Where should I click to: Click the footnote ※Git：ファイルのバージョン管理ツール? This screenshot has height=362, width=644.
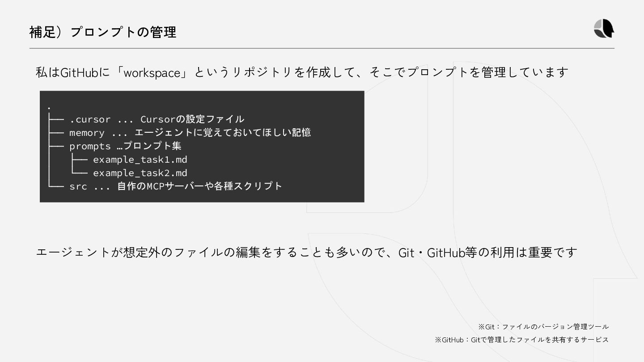tap(543, 327)
